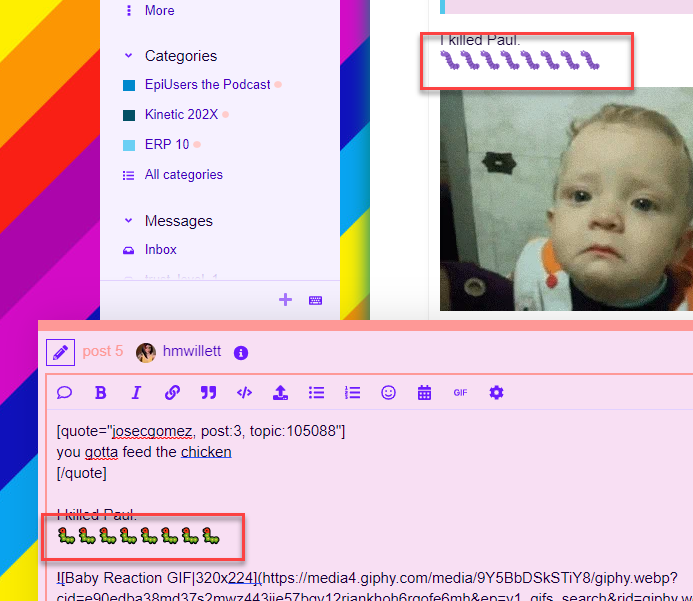The image size is (693, 601).
Task: Click the Kinetic 202X dark teal square
Action: (x=129, y=115)
